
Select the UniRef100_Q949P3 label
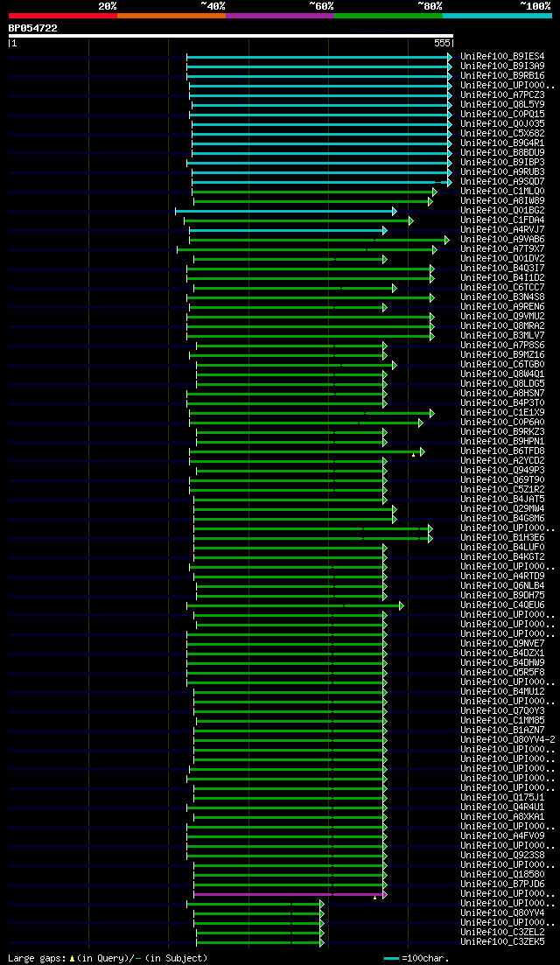[502, 470]
